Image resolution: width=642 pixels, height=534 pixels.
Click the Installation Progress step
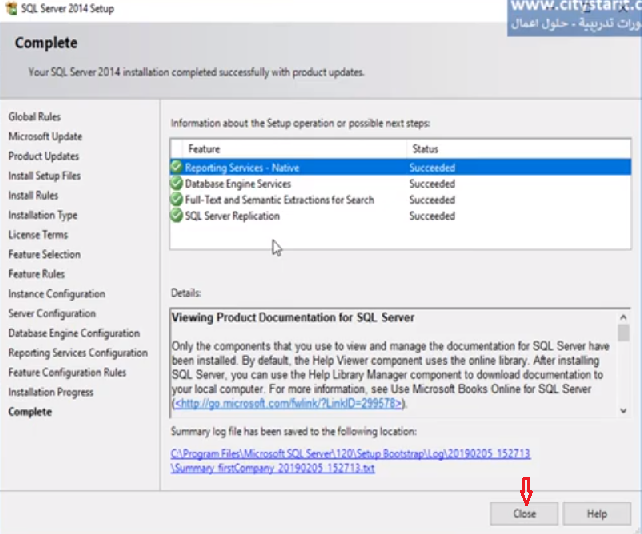51,392
